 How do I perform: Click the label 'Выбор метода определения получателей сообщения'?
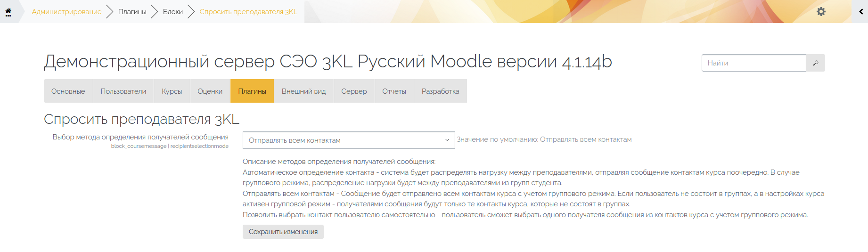coord(140,137)
